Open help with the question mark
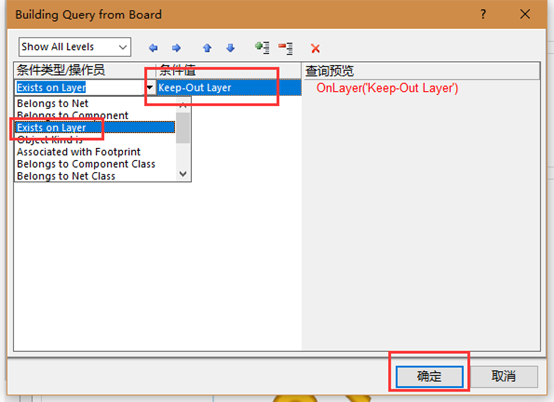 483,14
